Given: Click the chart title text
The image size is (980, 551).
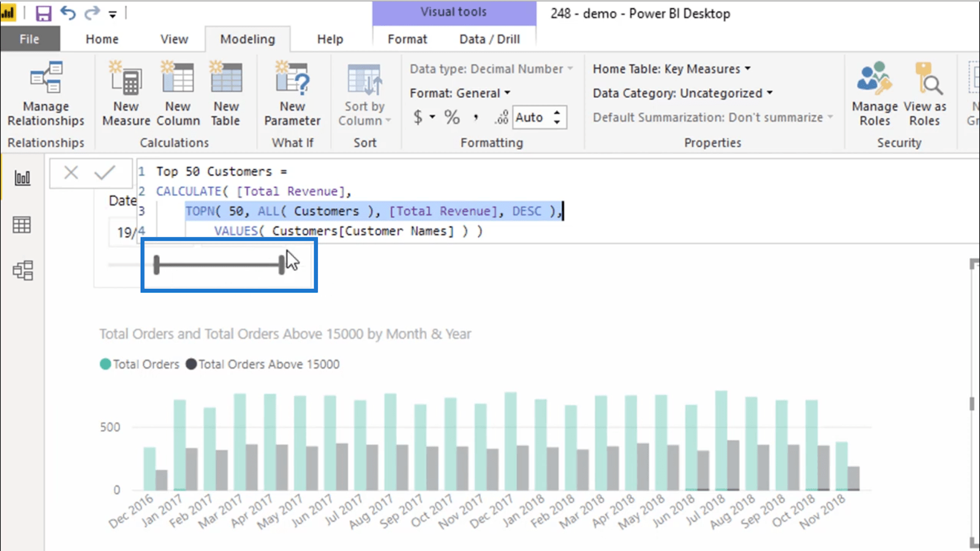Looking at the screenshot, I should click(x=285, y=334).
